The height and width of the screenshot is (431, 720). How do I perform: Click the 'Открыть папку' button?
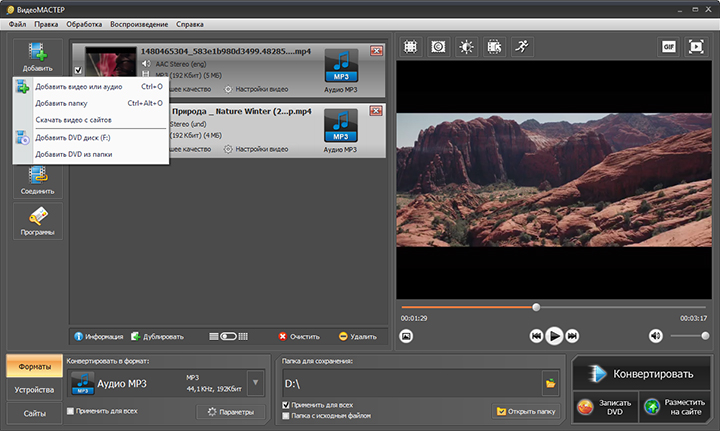[x=525, y=411]
